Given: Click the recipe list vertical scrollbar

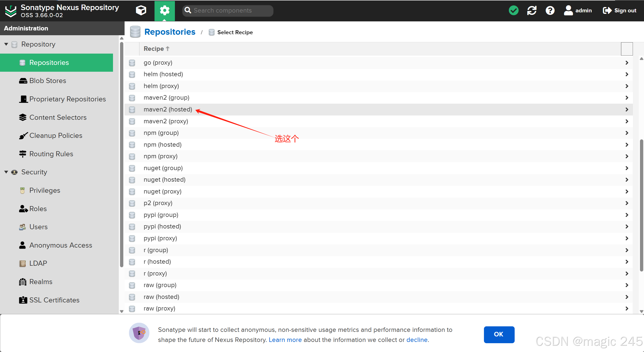Looking at the screenshot, I should click(x=641, y=205).
